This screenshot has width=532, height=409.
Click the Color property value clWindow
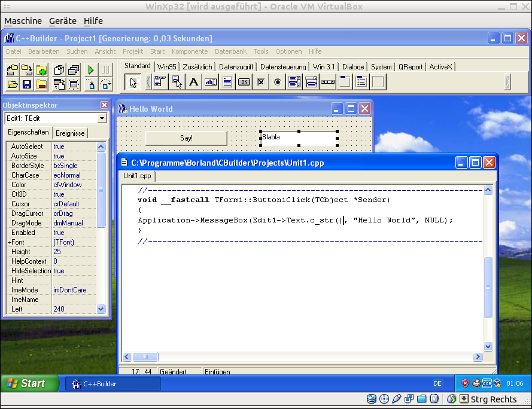click(74, 185)
